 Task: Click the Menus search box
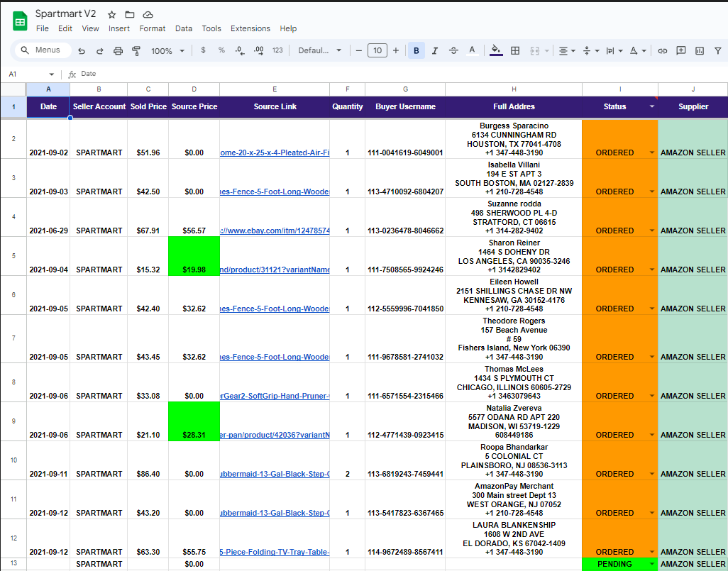point(43,50)
